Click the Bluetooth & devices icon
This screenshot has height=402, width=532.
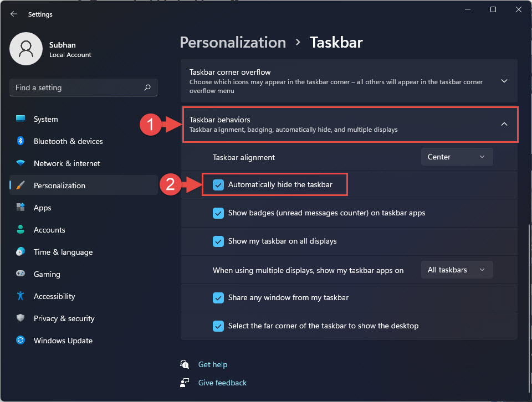point(21,141)
